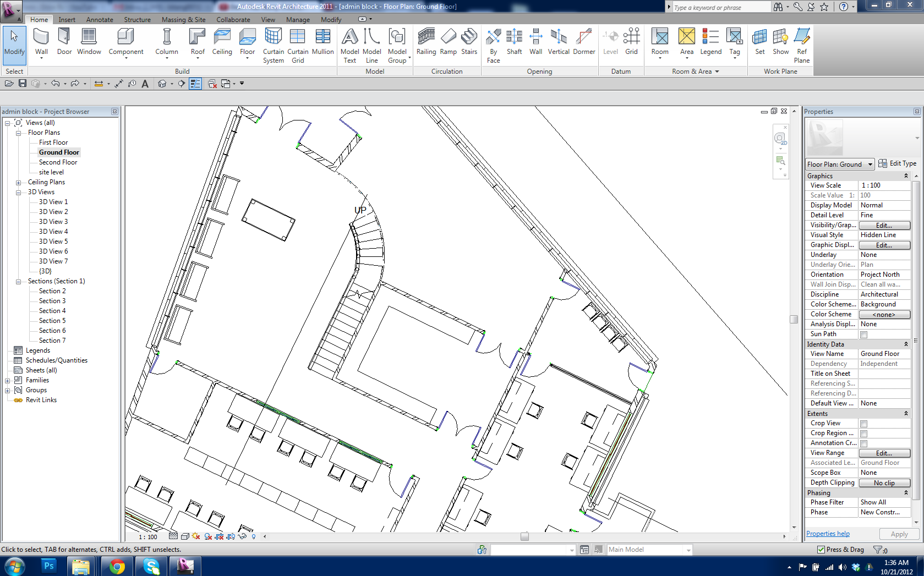Click the drawing area horizontal scrollbar thumb
The height and width of the screenshot is (576, 924).
pos(524,536)
